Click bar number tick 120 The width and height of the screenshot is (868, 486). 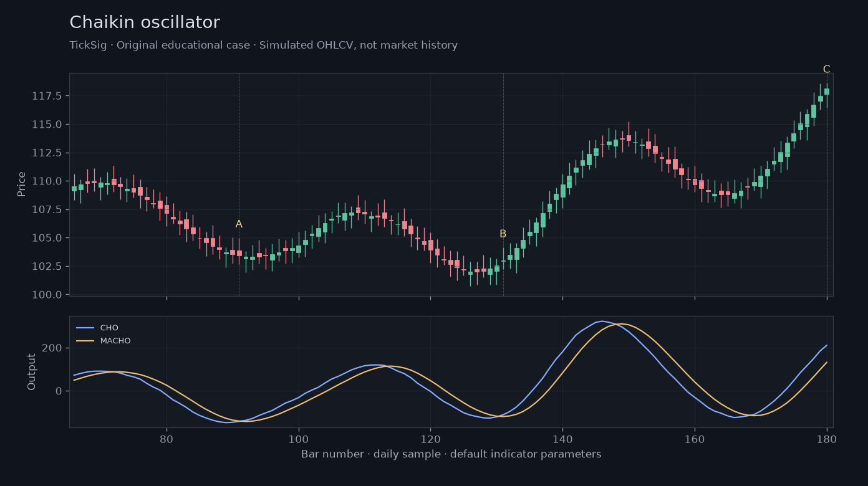[x=430, y=439]
